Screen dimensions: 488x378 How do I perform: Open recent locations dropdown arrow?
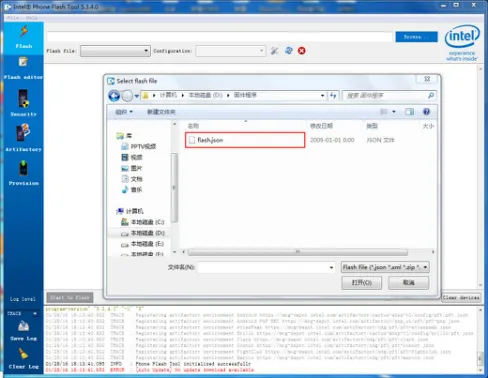137,96
